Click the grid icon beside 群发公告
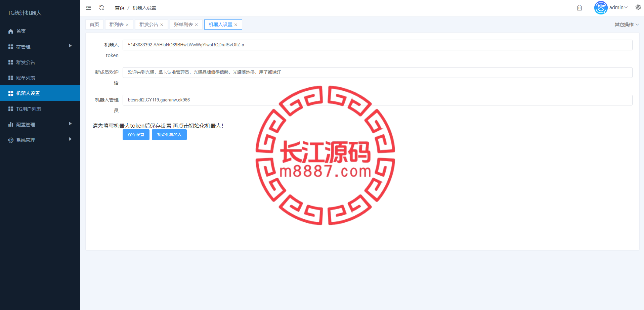The image size is (644, 310). 11,62
